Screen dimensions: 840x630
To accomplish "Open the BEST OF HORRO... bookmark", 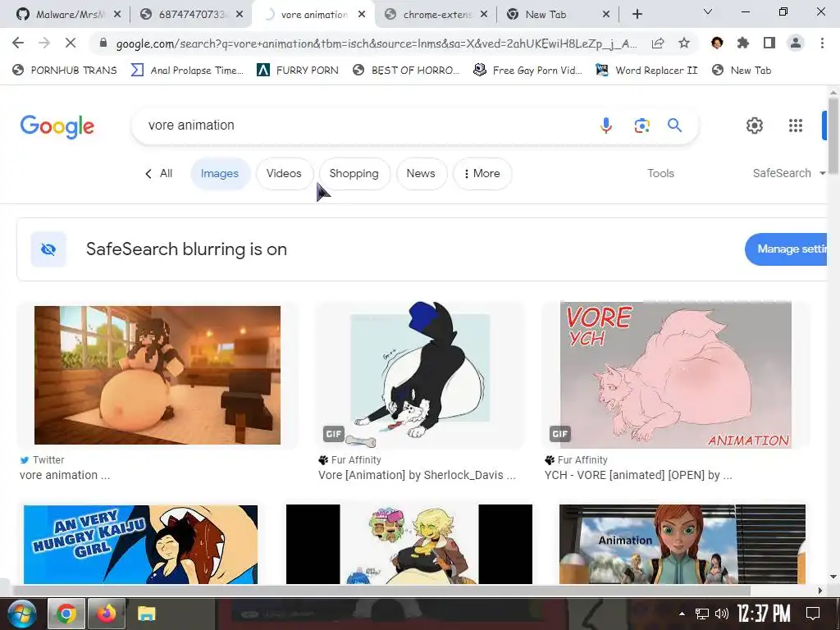I will [406, 71].
